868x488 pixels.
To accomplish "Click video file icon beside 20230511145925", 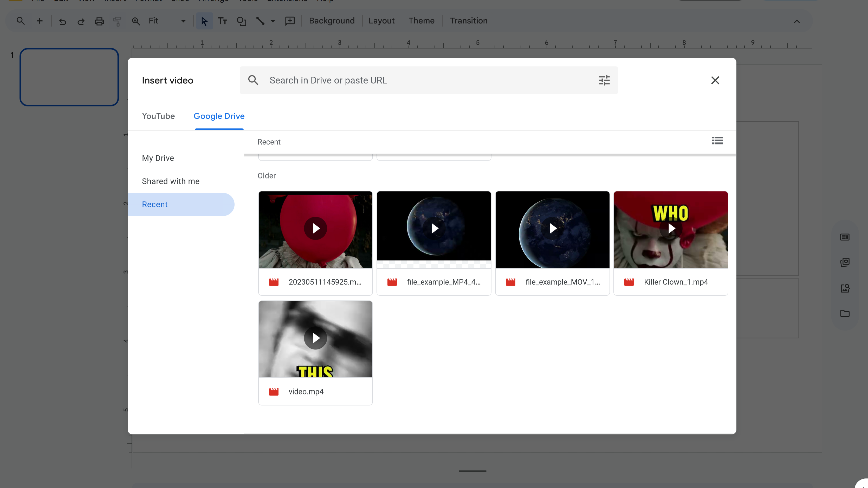I will (274, 282).
